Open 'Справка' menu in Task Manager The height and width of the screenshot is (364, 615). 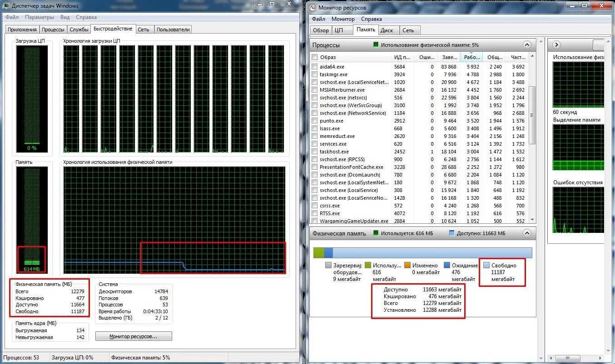86,17
